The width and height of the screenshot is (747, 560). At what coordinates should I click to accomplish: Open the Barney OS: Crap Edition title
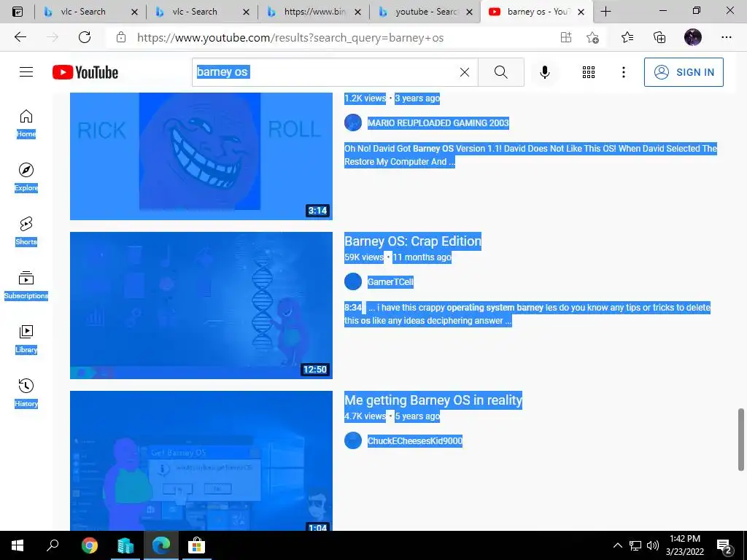(x=413, y=241)
